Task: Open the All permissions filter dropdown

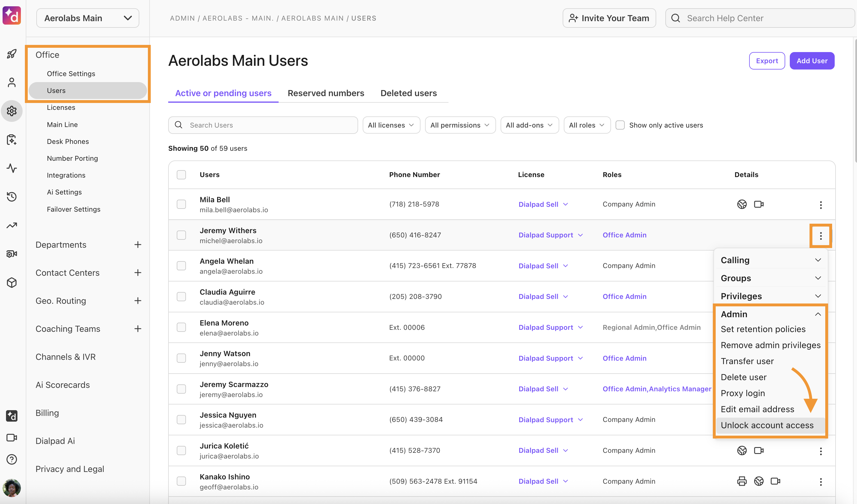Action: (460, 125)
